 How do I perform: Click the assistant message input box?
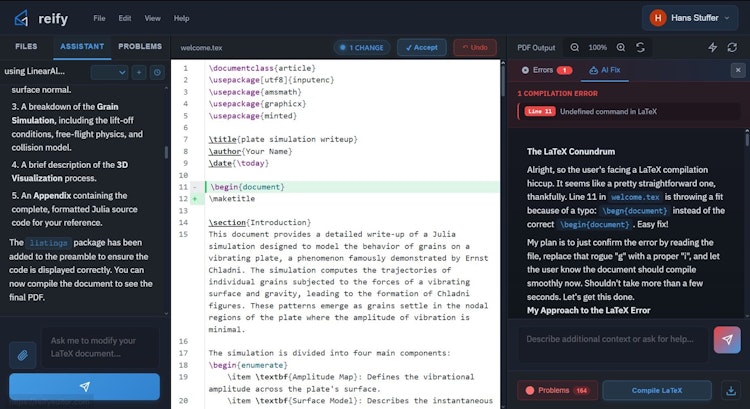(100, 347)
